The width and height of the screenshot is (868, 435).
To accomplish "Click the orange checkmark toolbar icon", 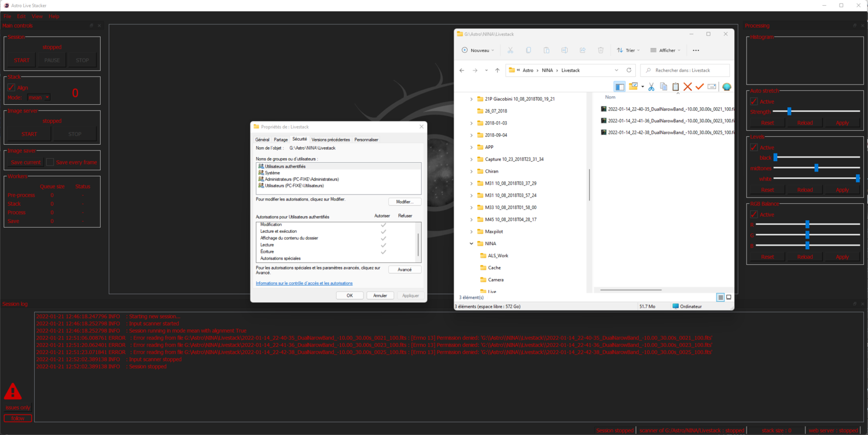I will coord(700,87).
